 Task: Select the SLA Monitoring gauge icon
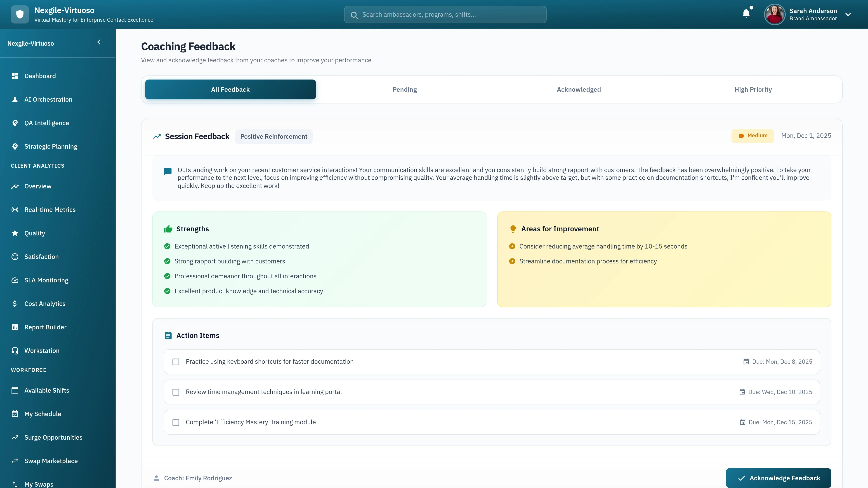(15, 280)
